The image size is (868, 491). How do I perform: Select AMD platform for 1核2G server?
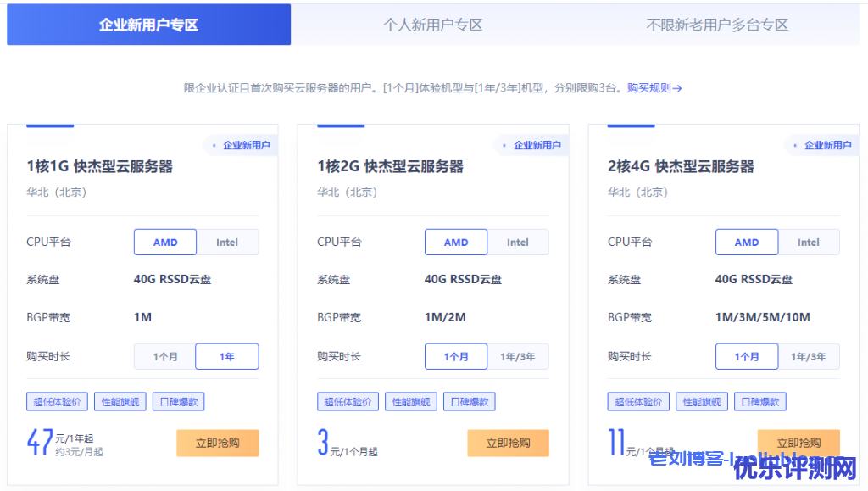pos(456,243)
